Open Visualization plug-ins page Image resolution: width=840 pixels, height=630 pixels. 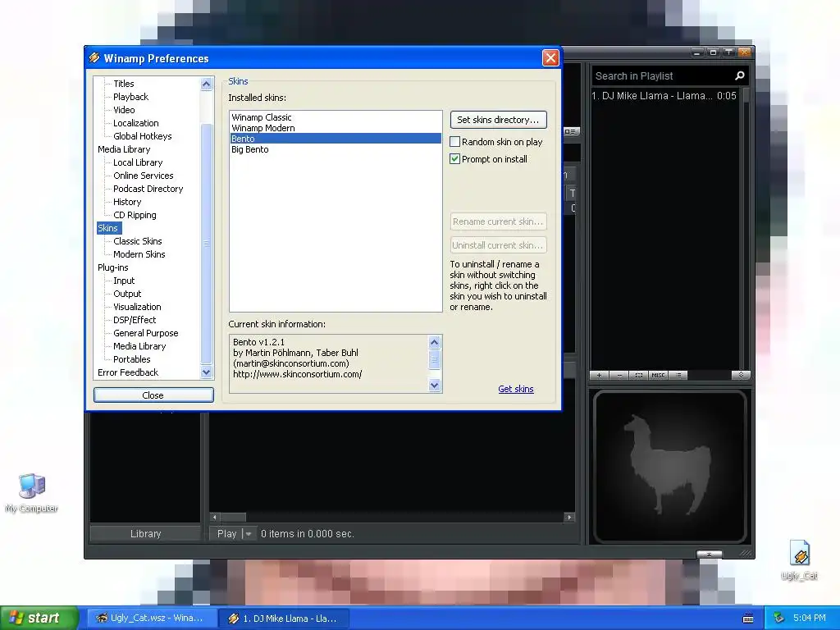point(137,307)
